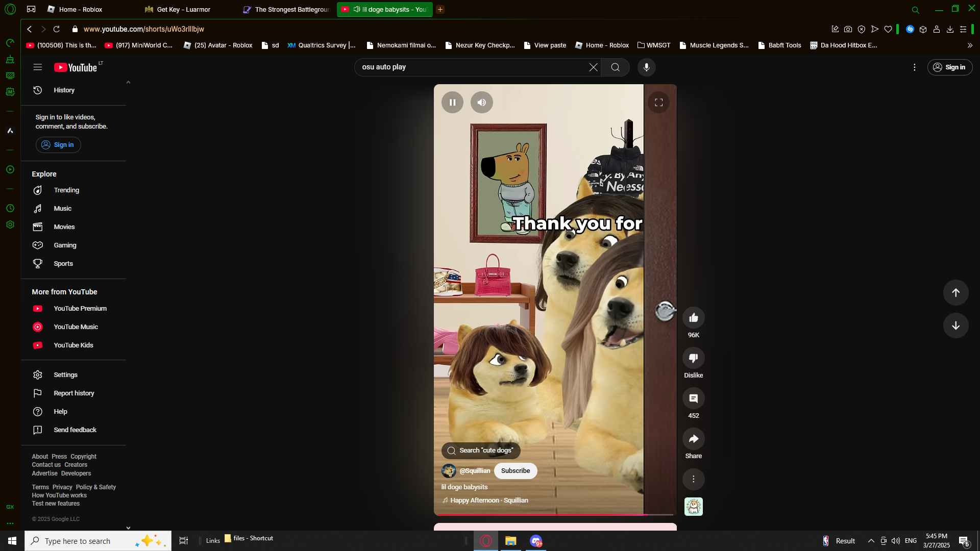
Task: Mute the Short's volume
Action: tap(481, 103)
